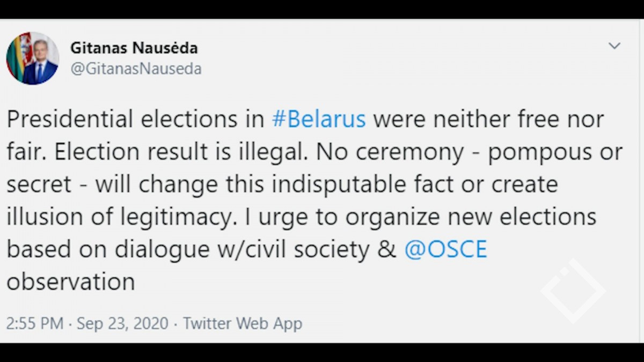Click the word "Presidential" in the tweet
The width and height of the screenshot is (644, 362).
point(70,119)
